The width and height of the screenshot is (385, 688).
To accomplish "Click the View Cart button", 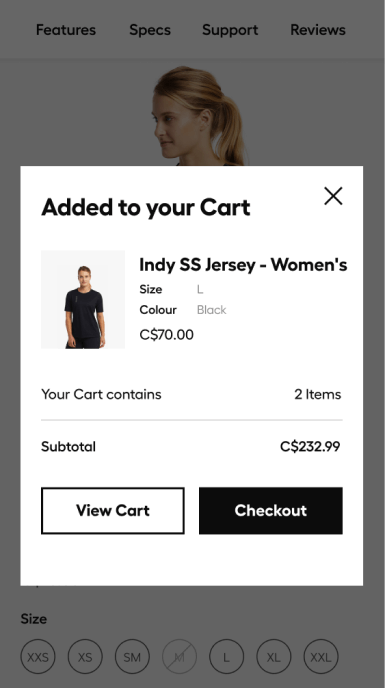I will click(113, 511).
